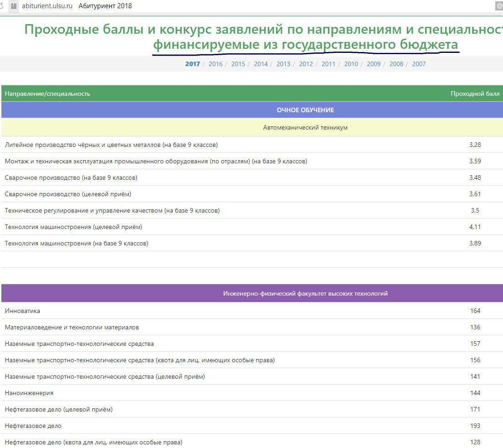Open the 2009 year link

[374, 64]
